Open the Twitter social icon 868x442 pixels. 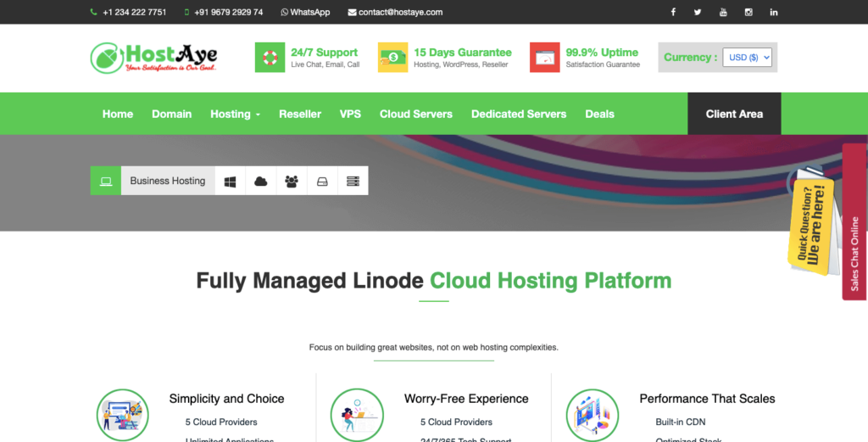click(698, 12)
